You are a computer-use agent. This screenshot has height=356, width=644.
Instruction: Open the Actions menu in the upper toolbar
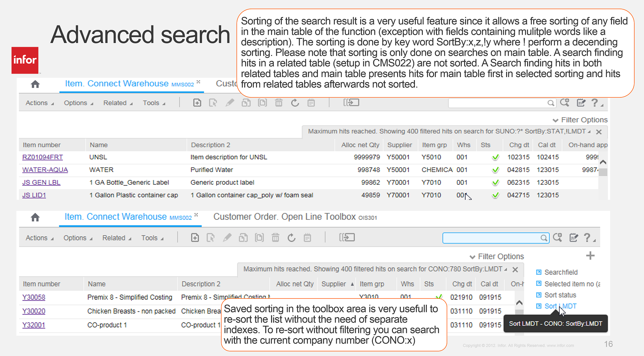tap(40, 103)
